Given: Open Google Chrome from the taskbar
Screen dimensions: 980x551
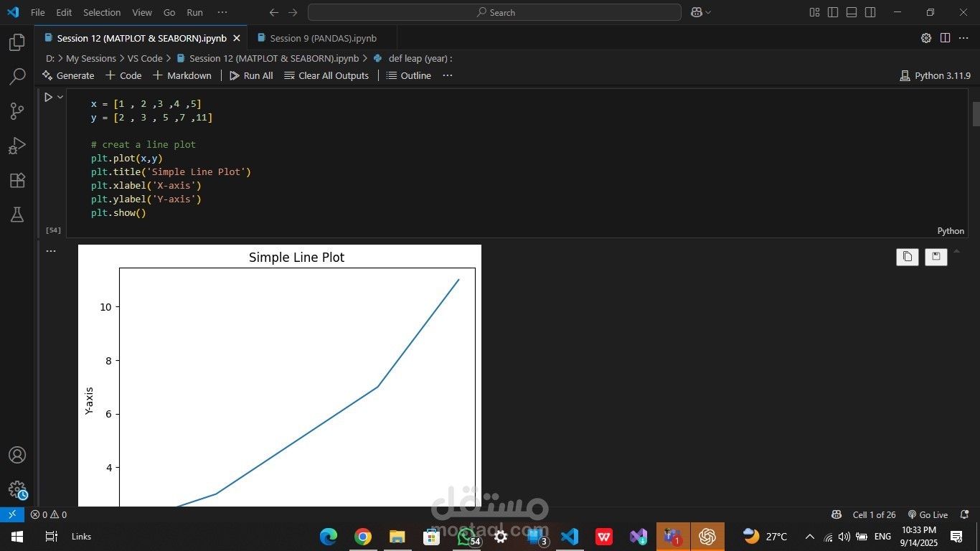Looking at the screenshot, I should pos(363,537).
